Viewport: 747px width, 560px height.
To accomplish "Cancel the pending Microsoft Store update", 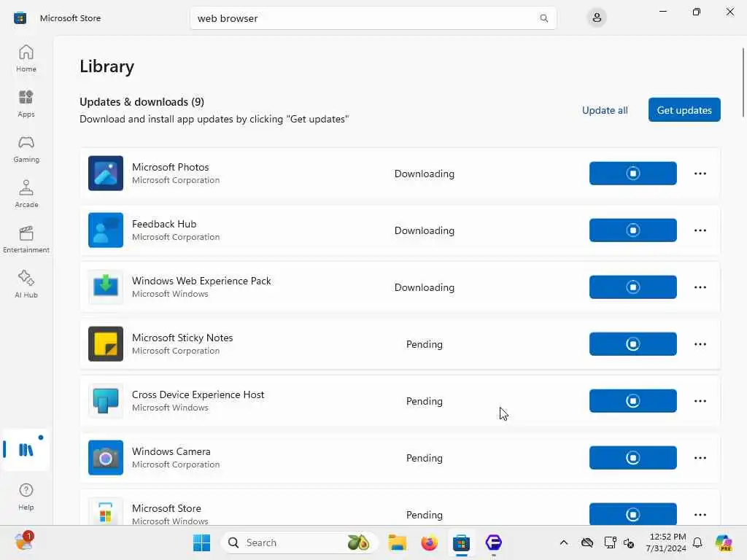I will [632, 514].
